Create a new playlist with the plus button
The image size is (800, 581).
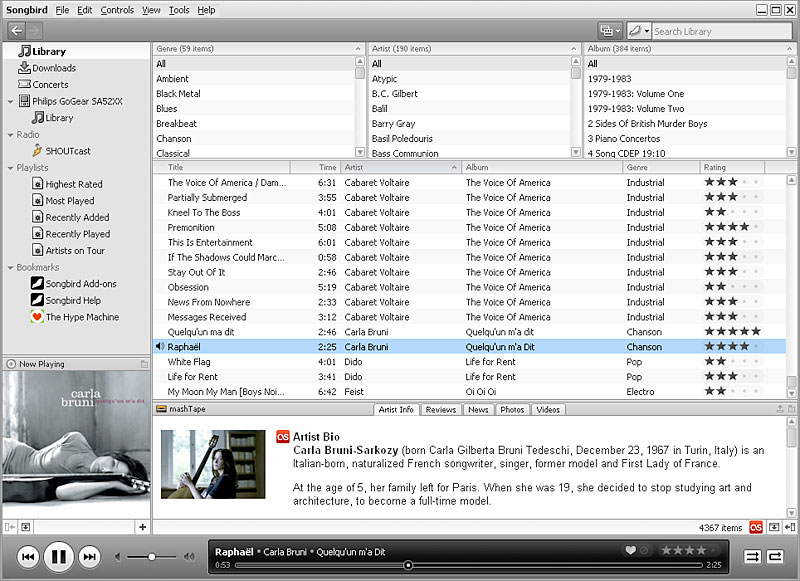(142, 527)
